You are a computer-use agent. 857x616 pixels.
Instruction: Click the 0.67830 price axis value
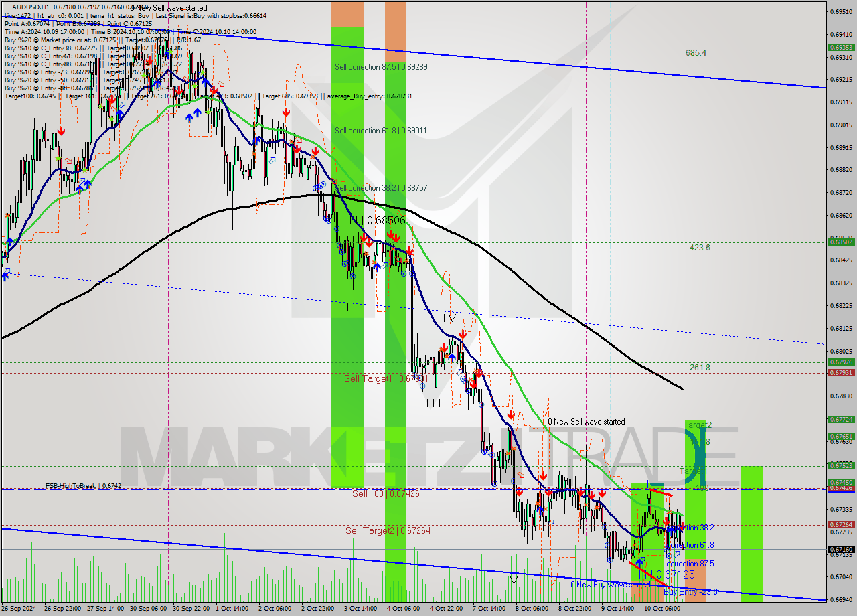coord(841,396)
